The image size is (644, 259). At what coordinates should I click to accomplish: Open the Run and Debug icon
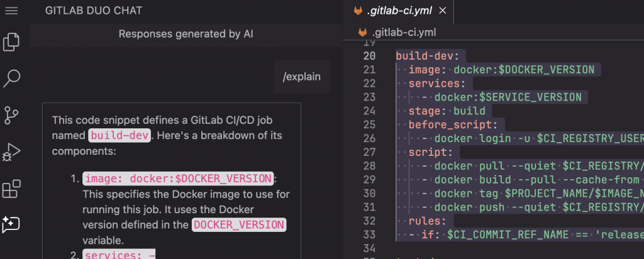11,152
